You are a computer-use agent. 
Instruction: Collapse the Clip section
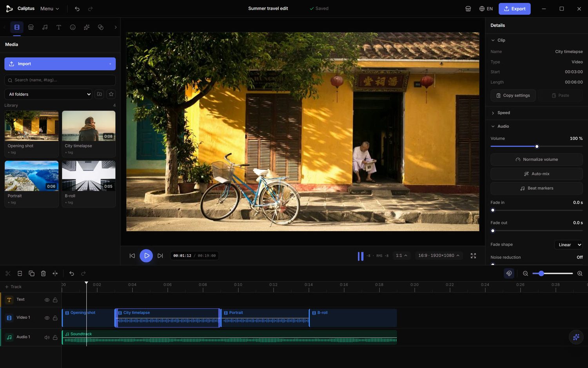pos(537,40)
